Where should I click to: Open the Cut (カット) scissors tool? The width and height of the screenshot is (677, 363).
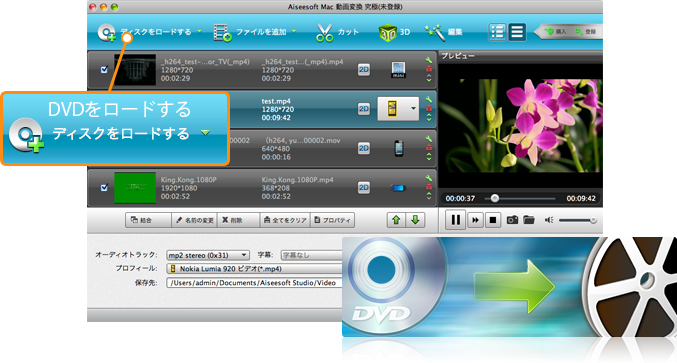(x=325, y=33)
